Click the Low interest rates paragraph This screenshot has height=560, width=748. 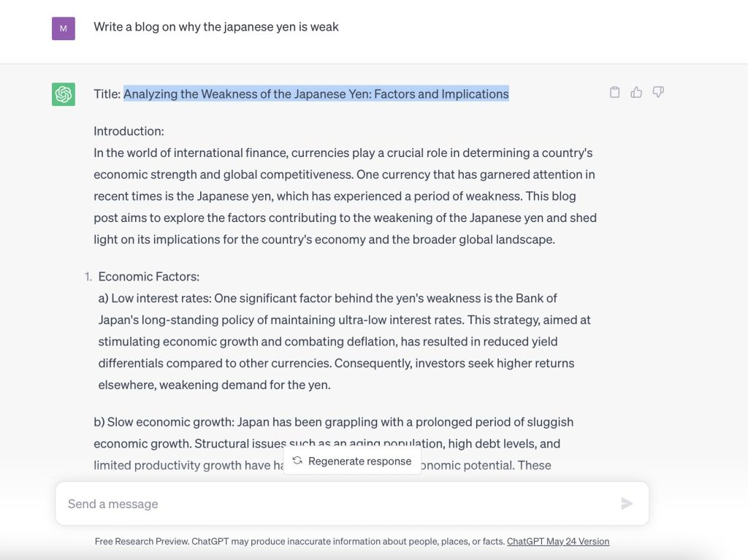[344, 342]
